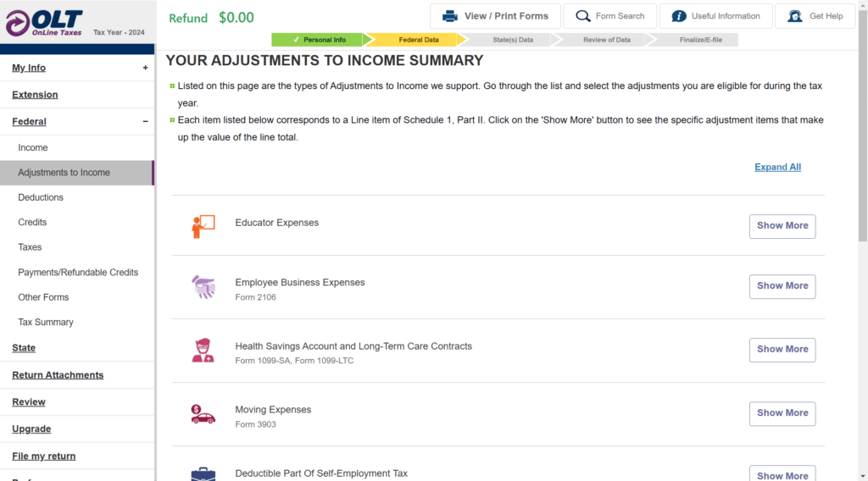The width and height of the screenshot is (868, 481).
Task: Click the Self-Employment Tax briefcase icon
Action: (x=203, y=474)
